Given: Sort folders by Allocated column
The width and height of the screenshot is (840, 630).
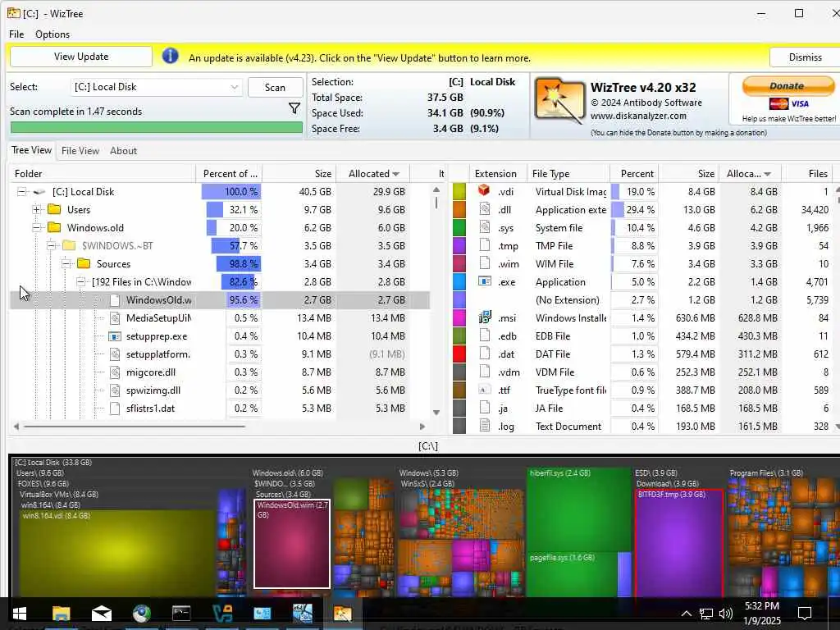Looking at the screenshot, I should pyautogui.click(x=373, y=174).
